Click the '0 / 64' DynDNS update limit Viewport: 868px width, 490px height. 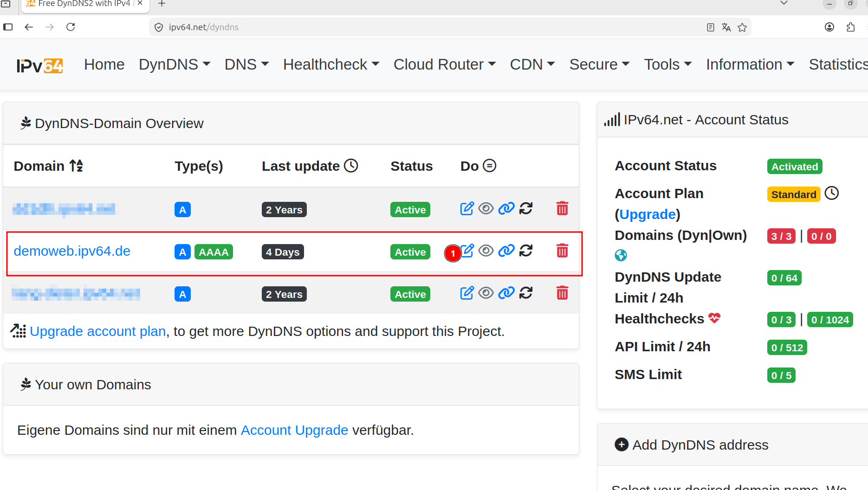click(x=784, y=278)
